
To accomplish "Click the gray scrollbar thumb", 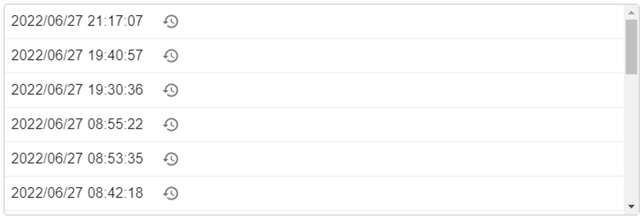I will coord(631,47).
